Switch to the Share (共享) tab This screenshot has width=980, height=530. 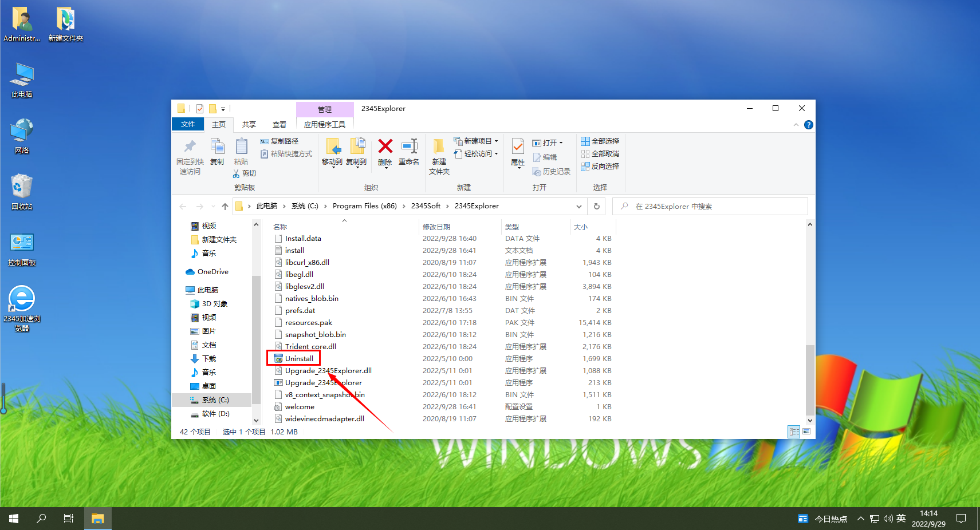tap(249, 124)
